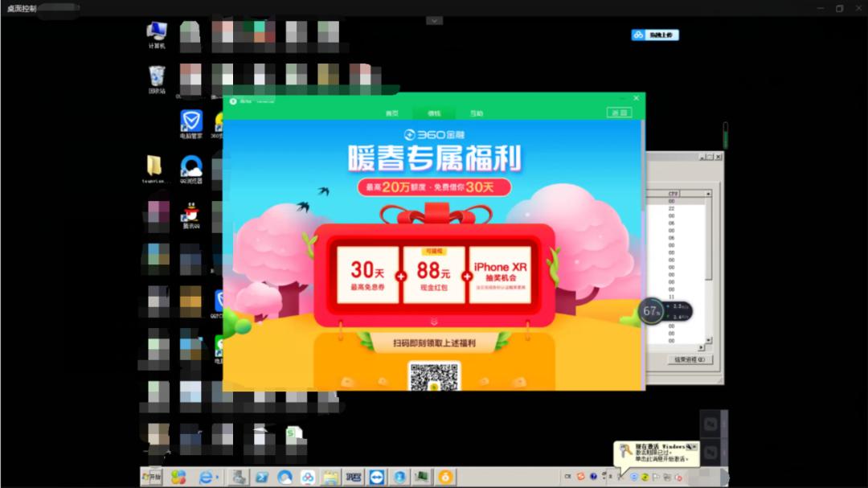This screenshot has width=868, height=488.
Task: Click the orange 360 icon on the taskbar
Action: click(446, 477)
